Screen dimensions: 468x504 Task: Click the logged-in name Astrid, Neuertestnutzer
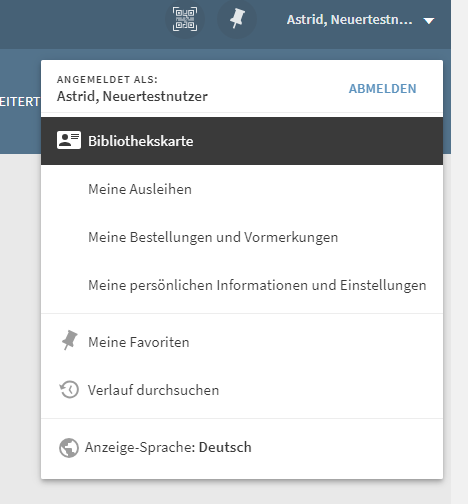(132, 96)
